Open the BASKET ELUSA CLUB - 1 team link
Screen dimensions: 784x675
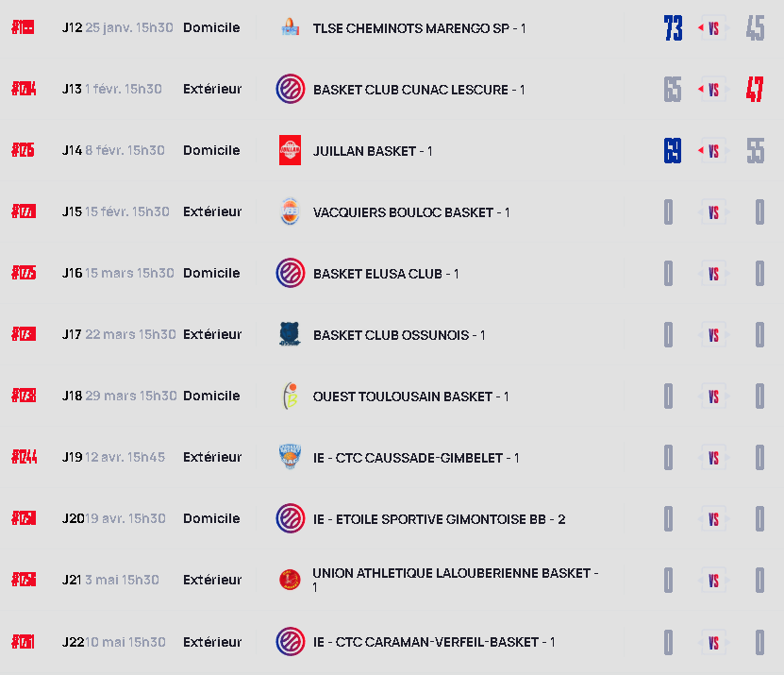[x=386, y=274]
